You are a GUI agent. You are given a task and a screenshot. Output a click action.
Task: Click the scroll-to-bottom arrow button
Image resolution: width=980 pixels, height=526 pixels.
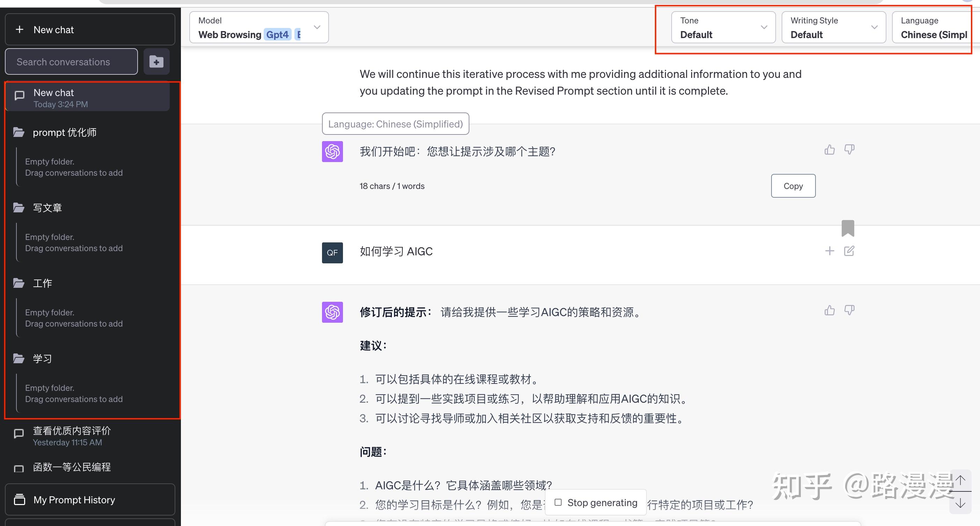(960, 503)
